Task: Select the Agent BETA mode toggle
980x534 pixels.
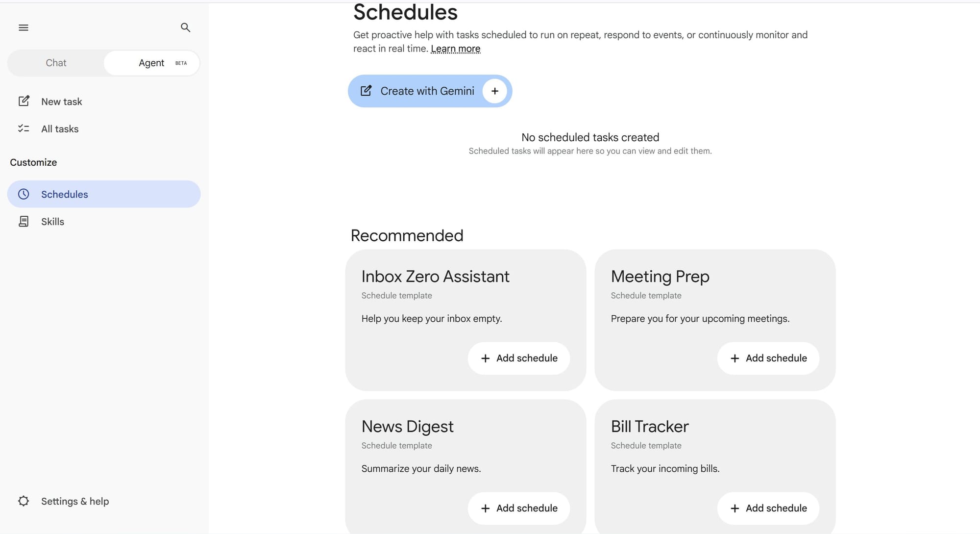Action: point(152,63)
